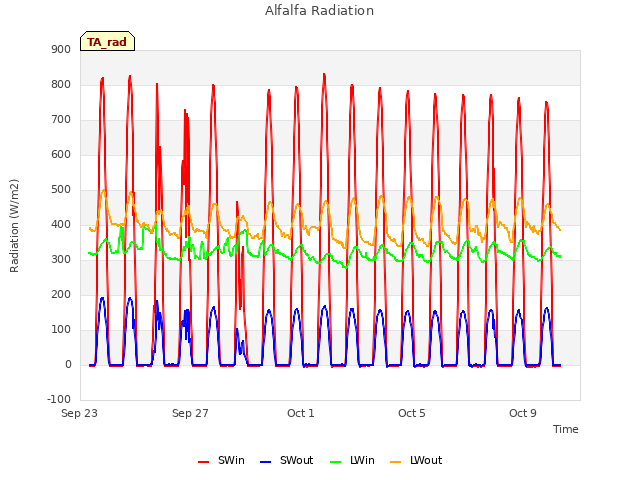Toggle the SWout series legend entry
The image size is (640, 480).
tap(287, 460)
